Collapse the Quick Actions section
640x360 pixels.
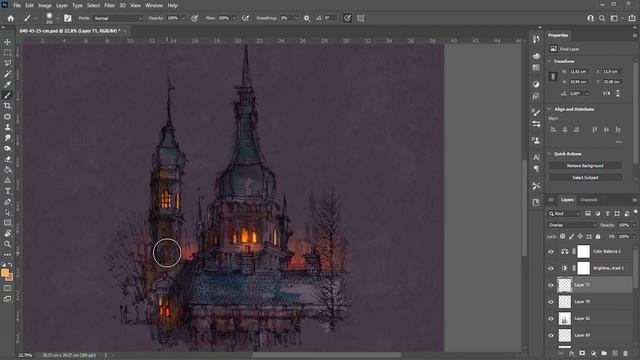pyautogui.click(x=549, y=154)
